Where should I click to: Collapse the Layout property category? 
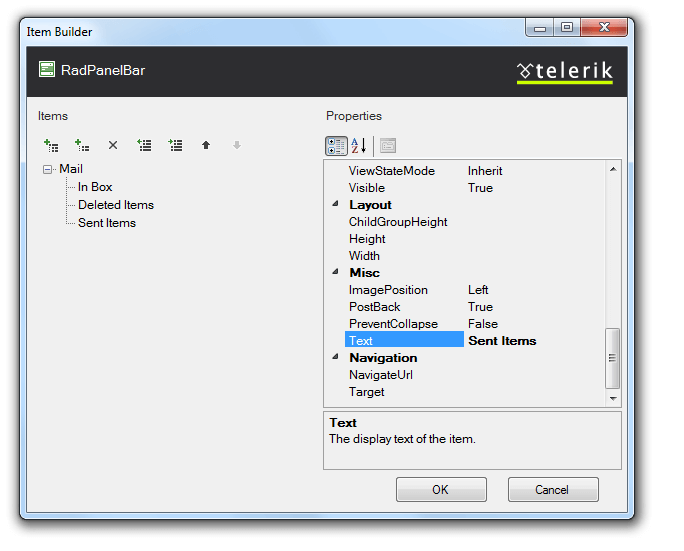click(x=336, y=205)
